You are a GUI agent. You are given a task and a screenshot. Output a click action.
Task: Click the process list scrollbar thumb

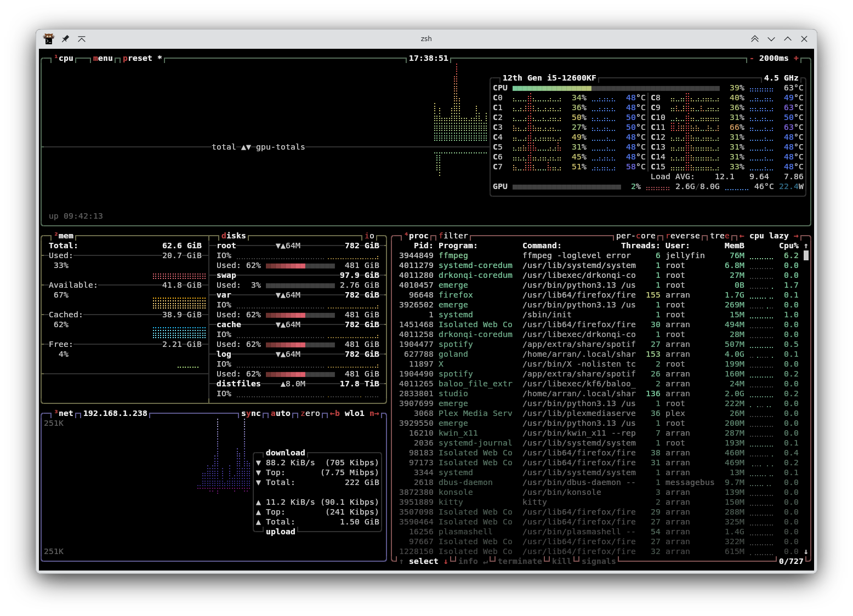806,256
